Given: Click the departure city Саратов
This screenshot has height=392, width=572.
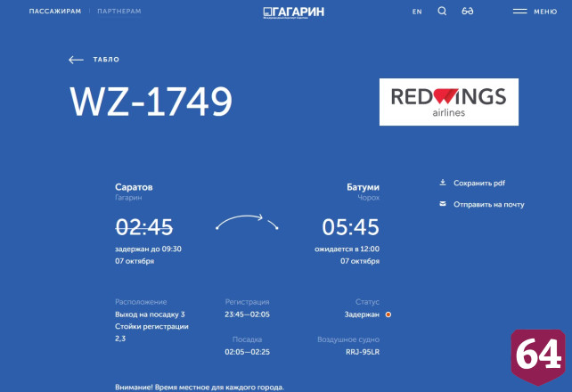Looking at the screenshot, I should click(134, 187).
